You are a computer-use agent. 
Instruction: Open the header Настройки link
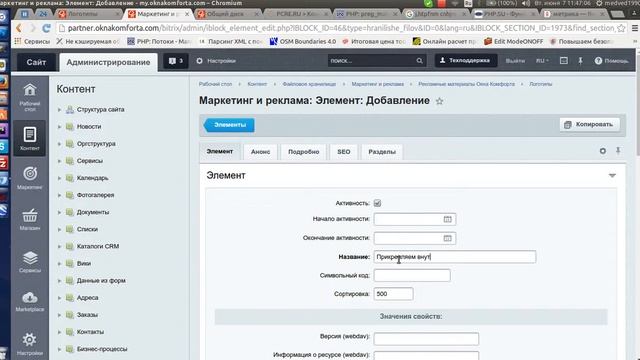pyautogui.click(x=216, y=61)
